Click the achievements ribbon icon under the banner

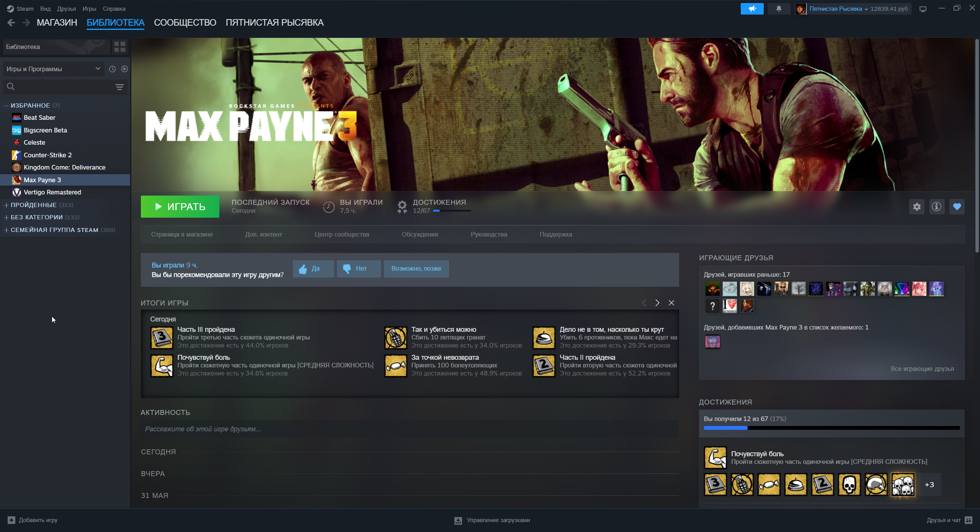(x=402, y=207)
